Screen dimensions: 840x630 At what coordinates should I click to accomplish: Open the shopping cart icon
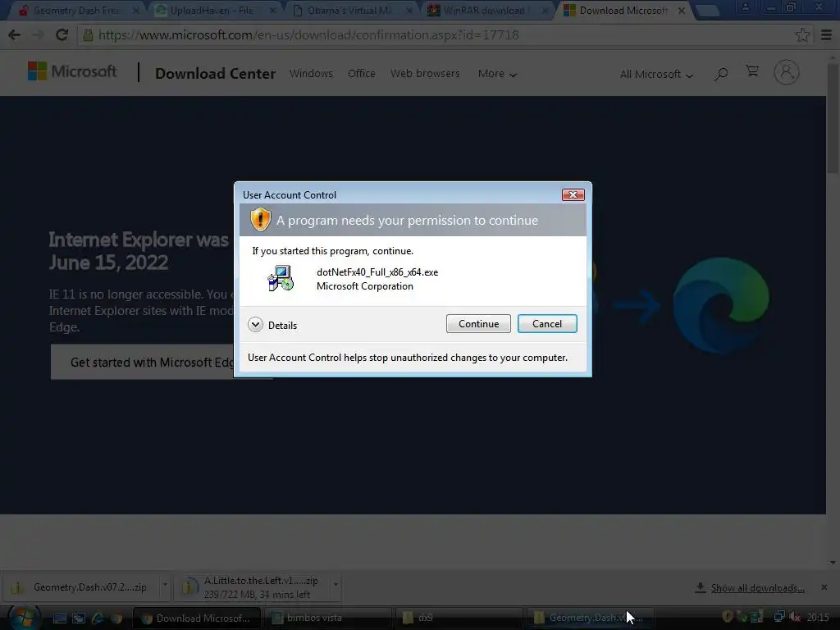(x=752, y=71)
